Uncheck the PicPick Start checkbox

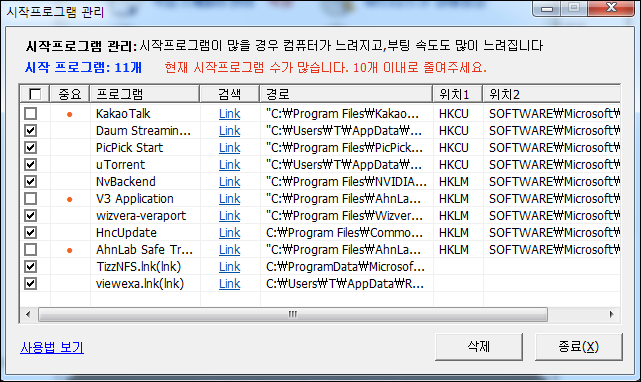[31, 147]
